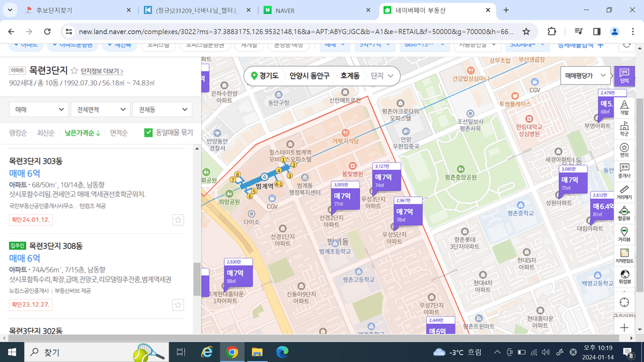Open the tab search chevron in Chrome
This screenshot has height=362, width=644.
(x=10, y=10)
